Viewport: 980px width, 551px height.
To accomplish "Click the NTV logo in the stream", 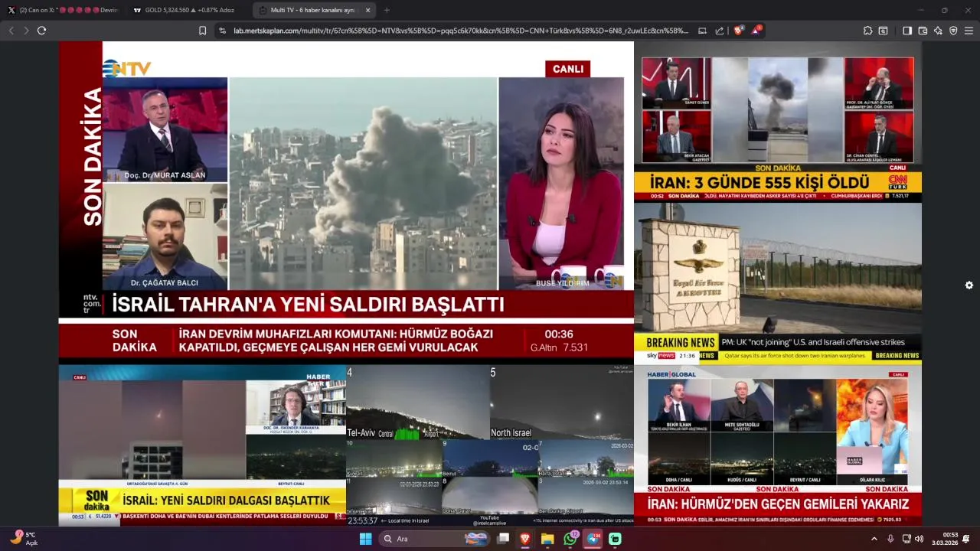I will (127, 68).
